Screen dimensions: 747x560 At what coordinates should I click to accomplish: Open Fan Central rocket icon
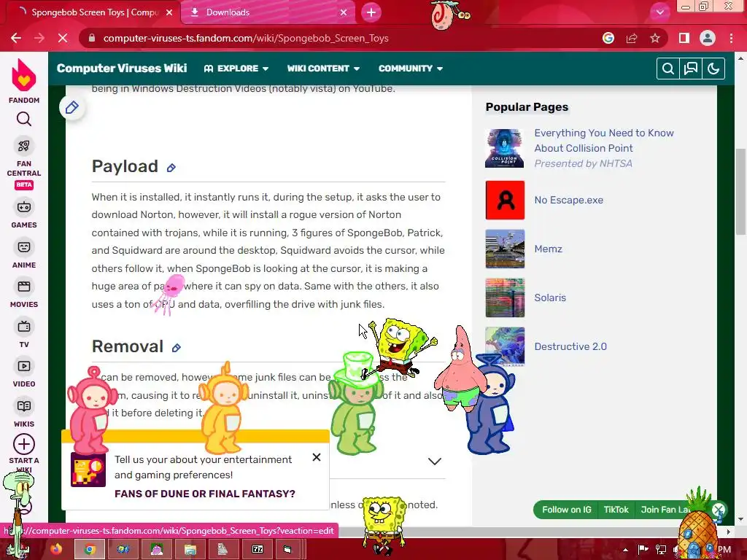click(x=24, y=146)
